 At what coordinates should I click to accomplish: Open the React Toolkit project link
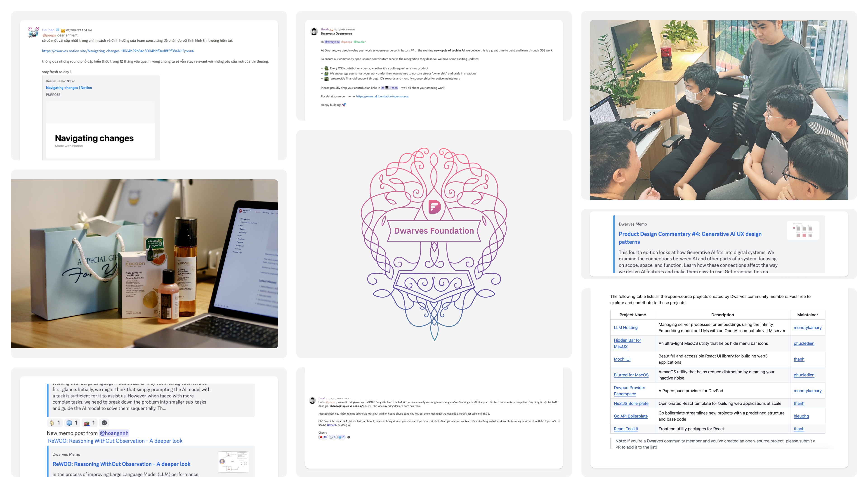click(x=626, y=429)
